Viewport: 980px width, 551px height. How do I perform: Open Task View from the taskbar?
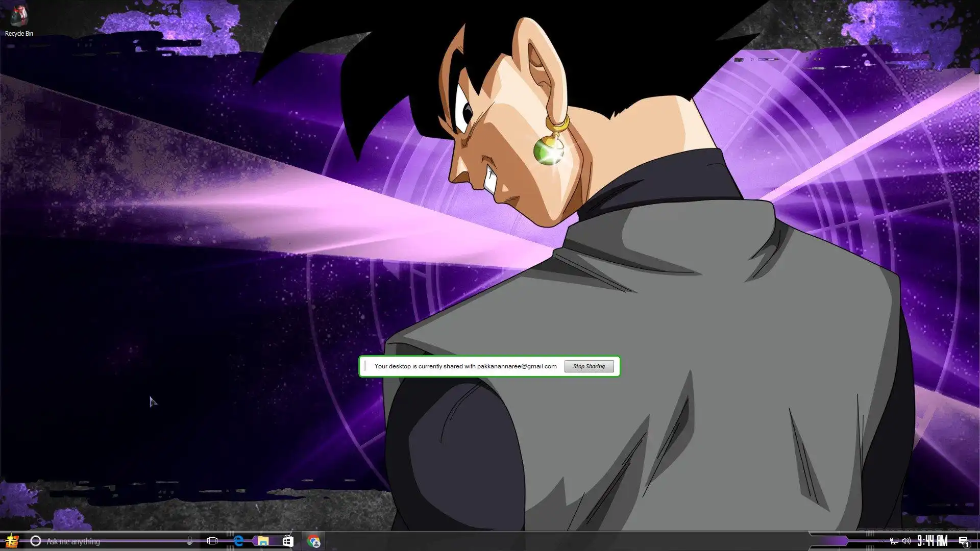tap(212, 541)
